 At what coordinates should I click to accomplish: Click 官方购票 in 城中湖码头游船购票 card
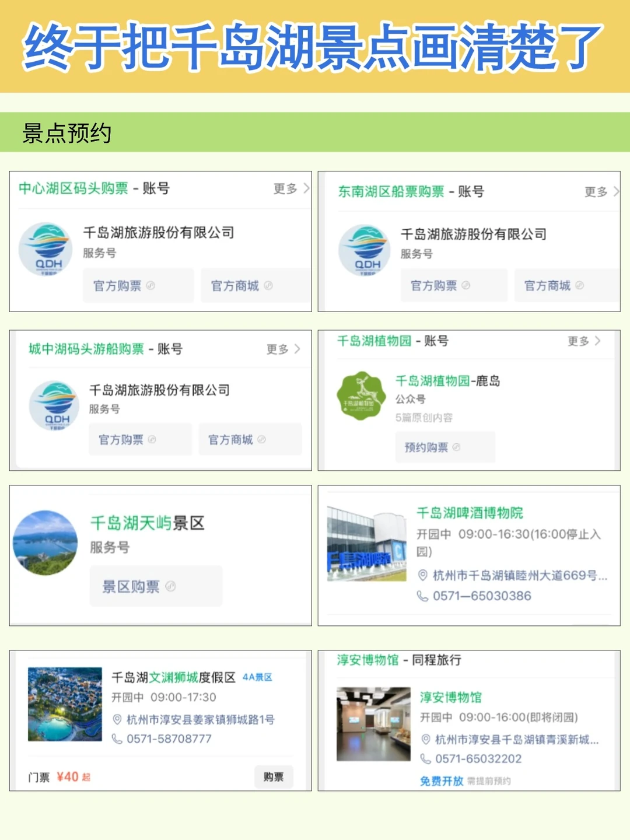click(x=141, y=439)
